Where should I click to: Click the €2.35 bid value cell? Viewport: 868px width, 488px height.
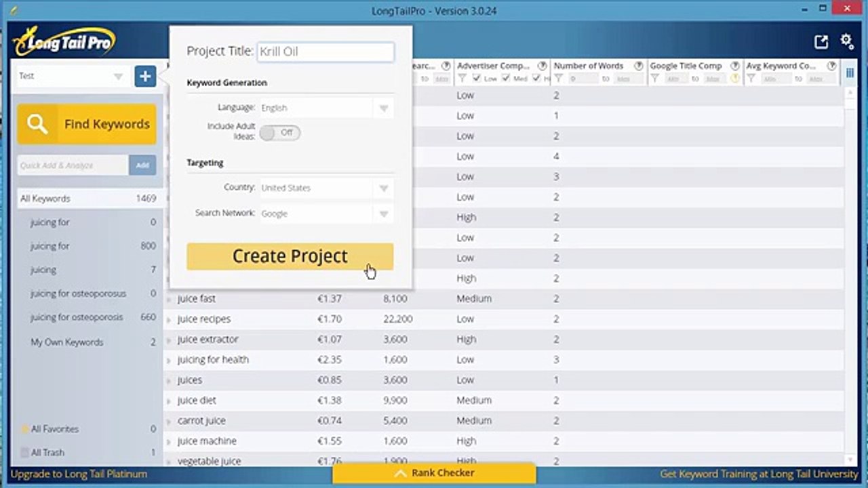point(329,360)
